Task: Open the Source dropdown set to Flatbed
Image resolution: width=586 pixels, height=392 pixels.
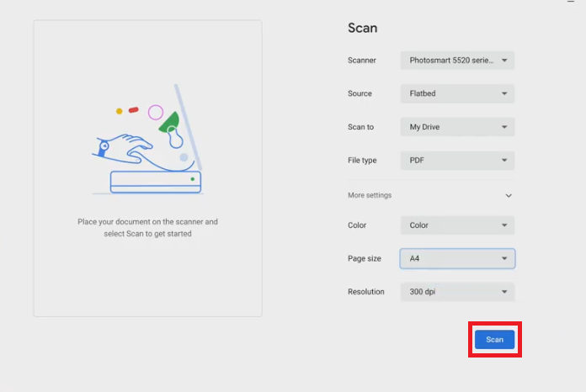Action: pos(457,93)
